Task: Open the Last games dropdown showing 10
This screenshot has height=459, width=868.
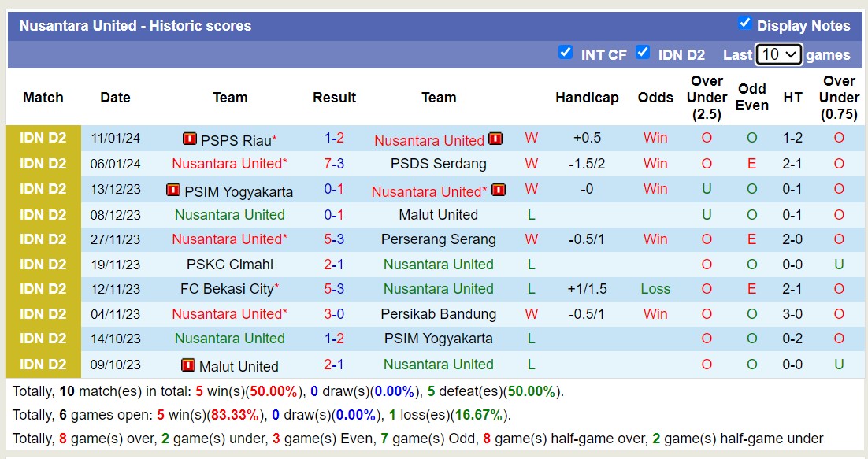Action: click(779, 54)
